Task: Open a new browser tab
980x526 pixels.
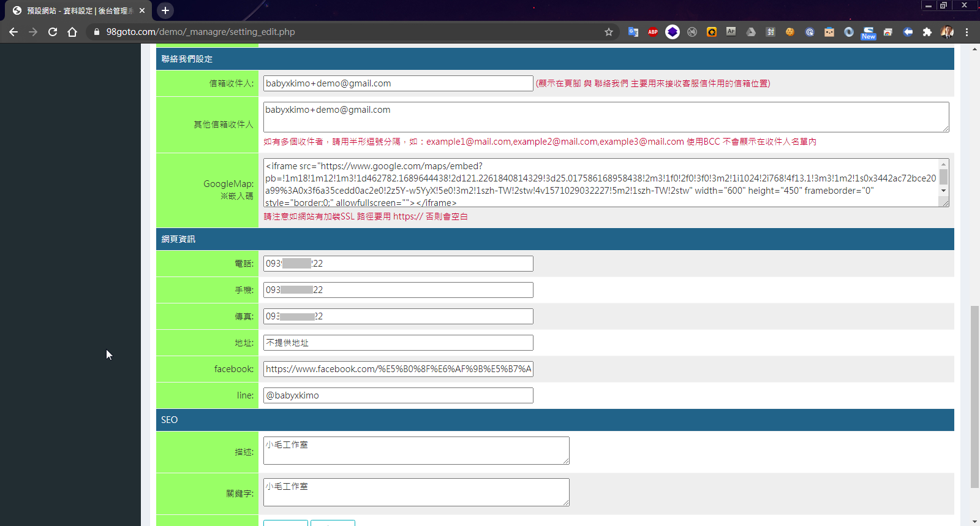Action: click(165, 10)
